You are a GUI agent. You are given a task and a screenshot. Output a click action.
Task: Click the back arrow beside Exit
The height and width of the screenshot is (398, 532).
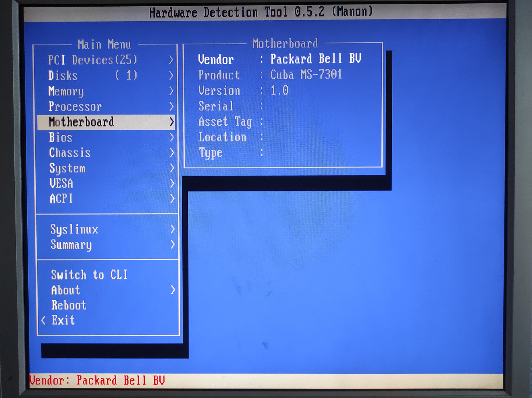[43, 320]
